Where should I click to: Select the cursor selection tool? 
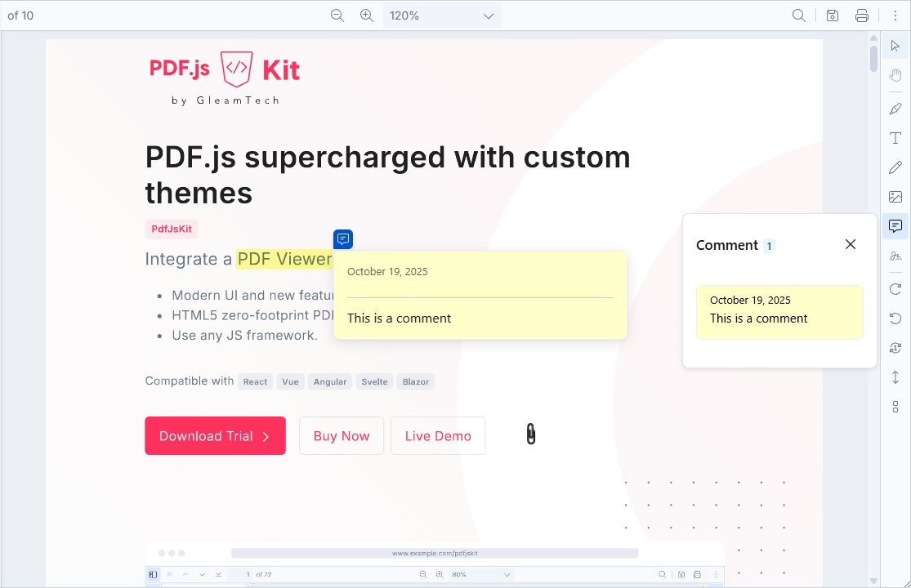pos(895,46)
